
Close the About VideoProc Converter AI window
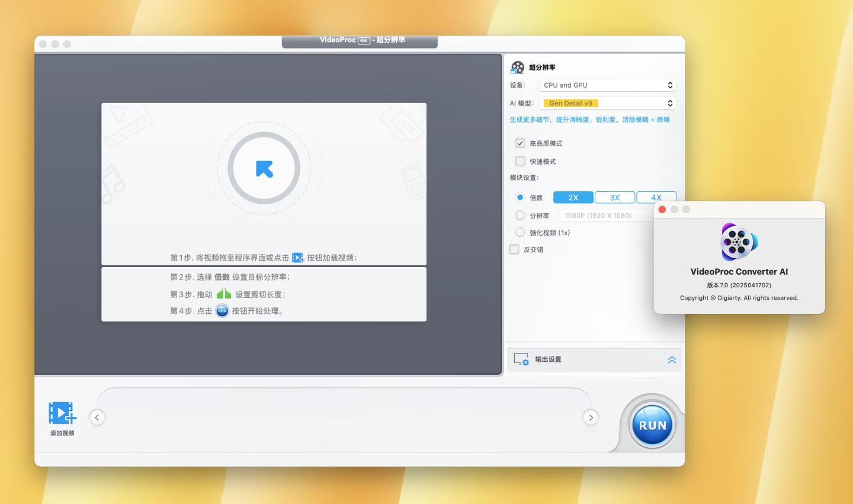coord(662,210)
